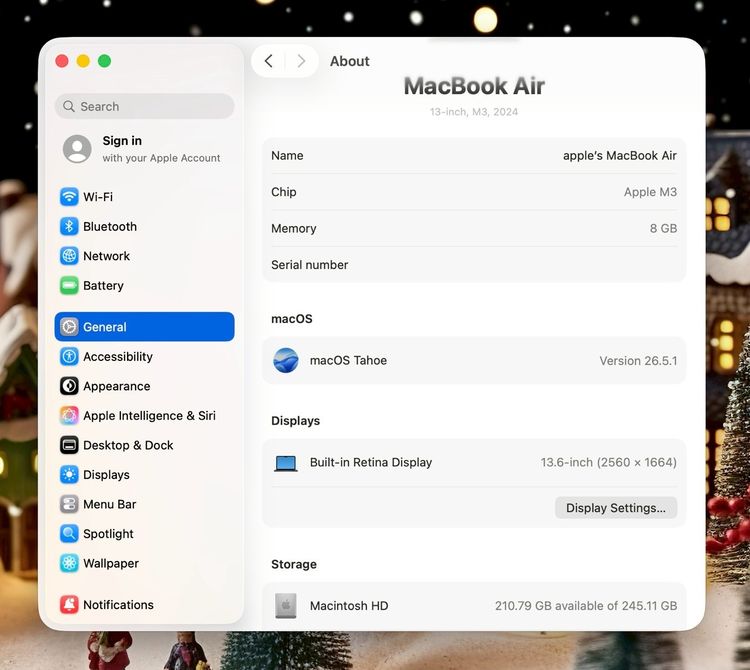Click the Accessibility icon
The image size is (750, 670).
pos(69,356)
